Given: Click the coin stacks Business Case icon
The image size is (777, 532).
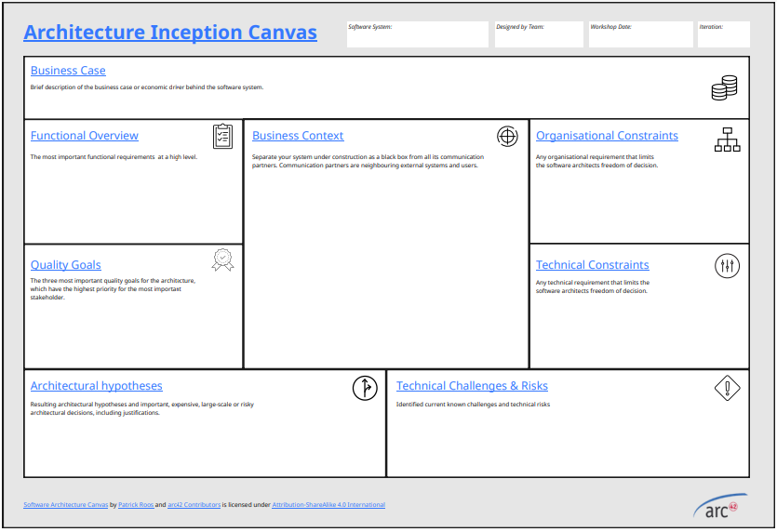Looking at the screenshot, I should point(724,87).
